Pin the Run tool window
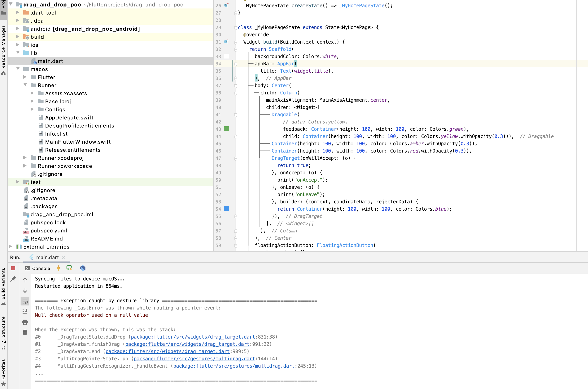 [x=13, y=279]
